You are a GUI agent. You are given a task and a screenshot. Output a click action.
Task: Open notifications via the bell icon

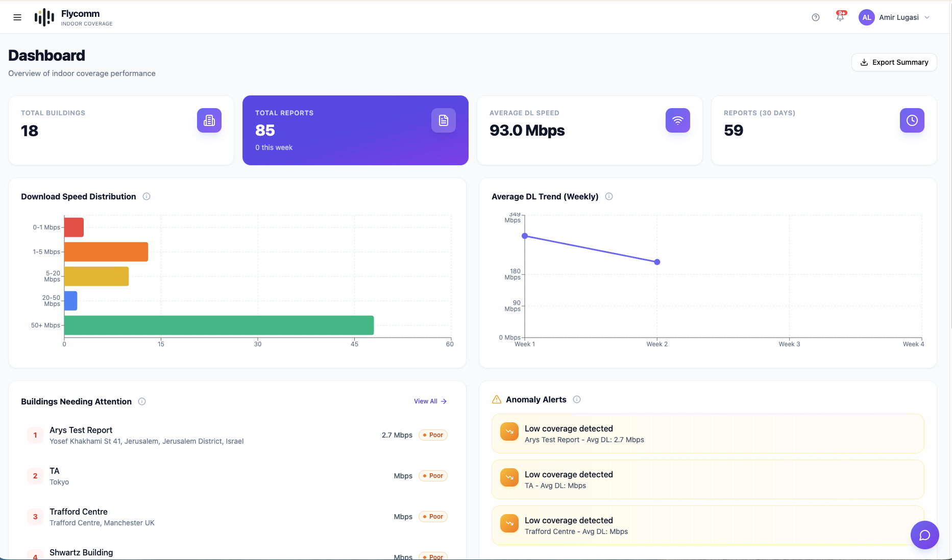[x=840, y=17]
